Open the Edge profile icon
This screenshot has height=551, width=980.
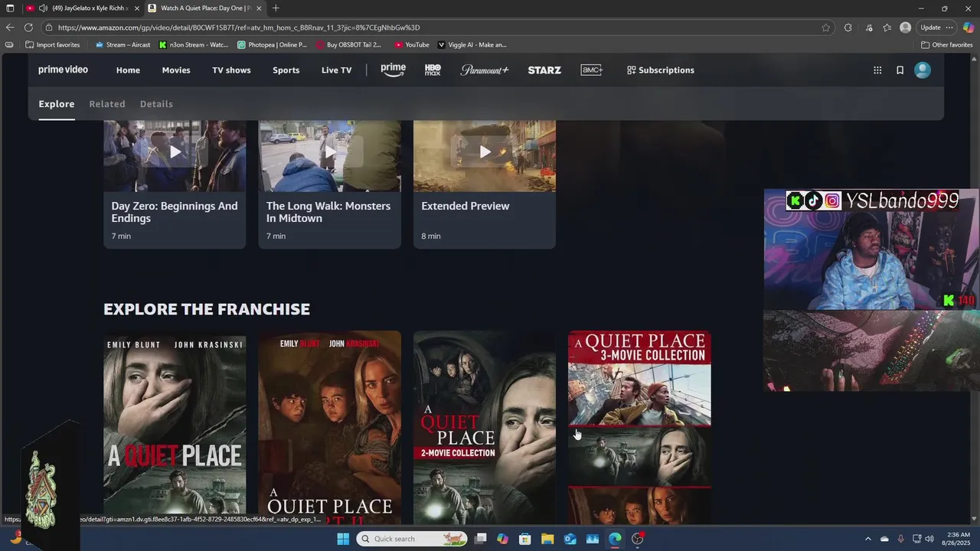905,28
